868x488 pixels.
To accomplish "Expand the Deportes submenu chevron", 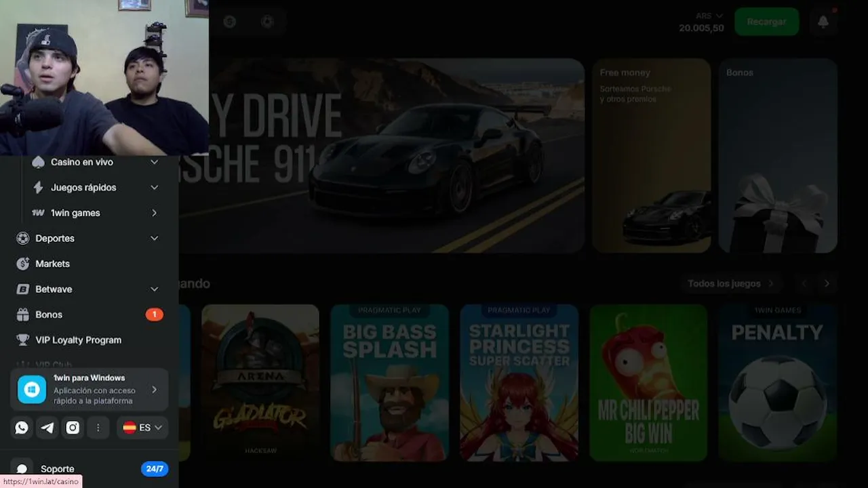I will click(x=154, y=239).
